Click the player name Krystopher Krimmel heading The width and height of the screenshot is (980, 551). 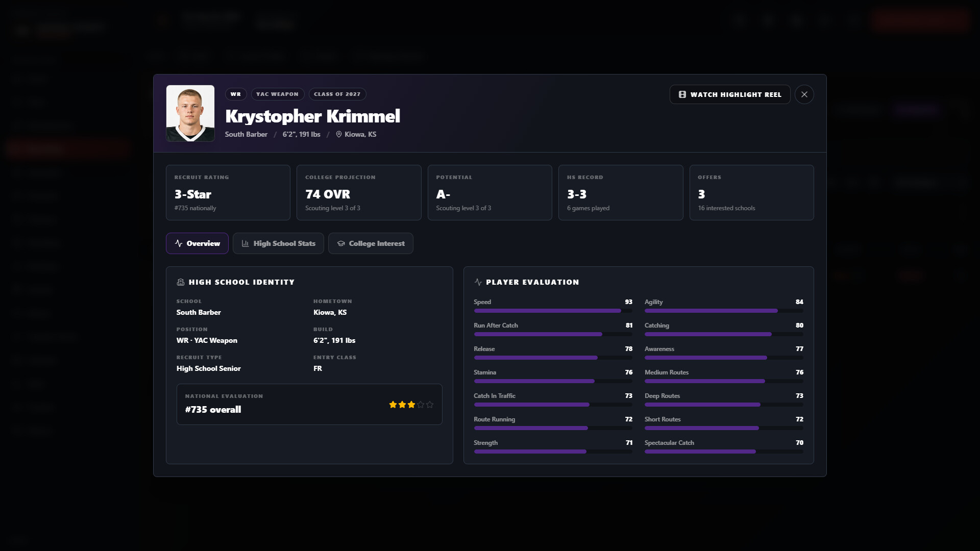click(312, 116)
